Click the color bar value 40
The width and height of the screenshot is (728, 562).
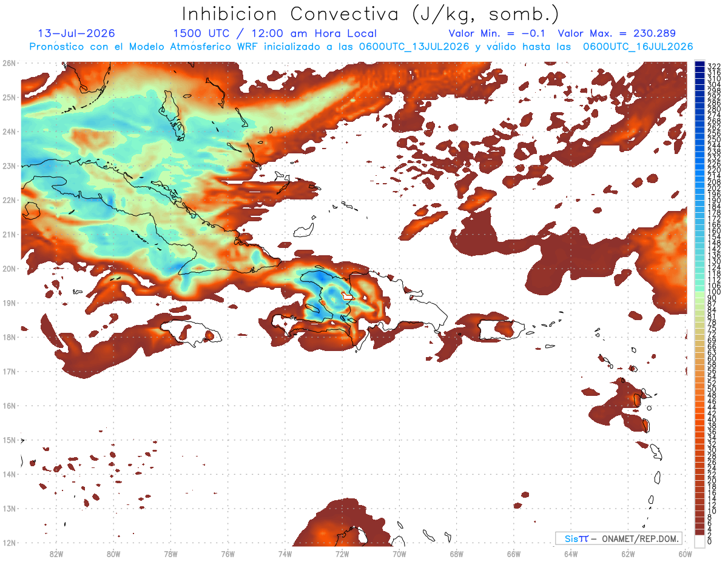[712, 420]
